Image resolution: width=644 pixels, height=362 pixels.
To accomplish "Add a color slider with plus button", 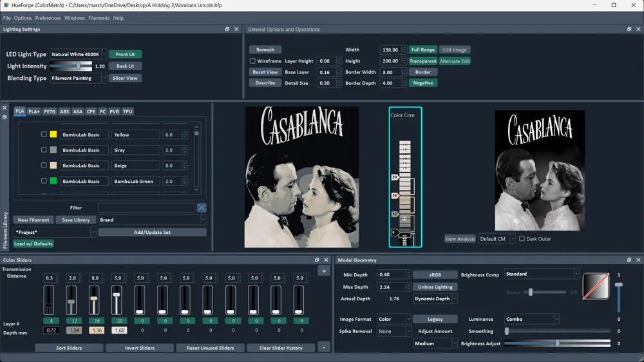I will click(324, 271).
